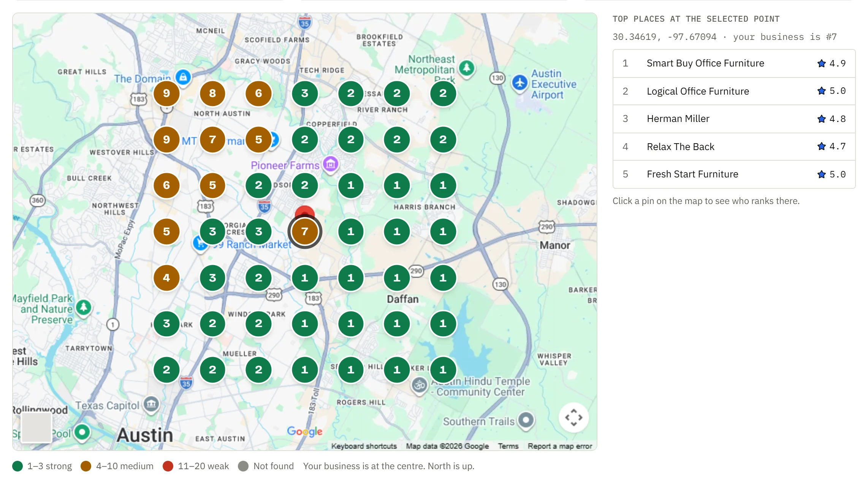Viewport: 868px width, 484px height.
Task: Open the Austin Hindu Temple marker
Action: [x=420, y=386]
